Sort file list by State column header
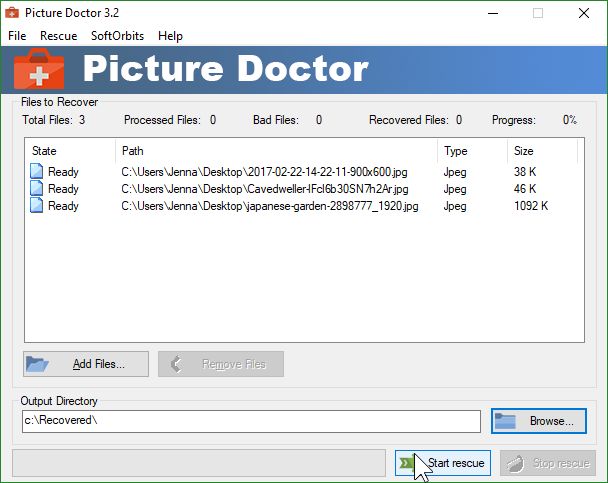 pos(70,151)
